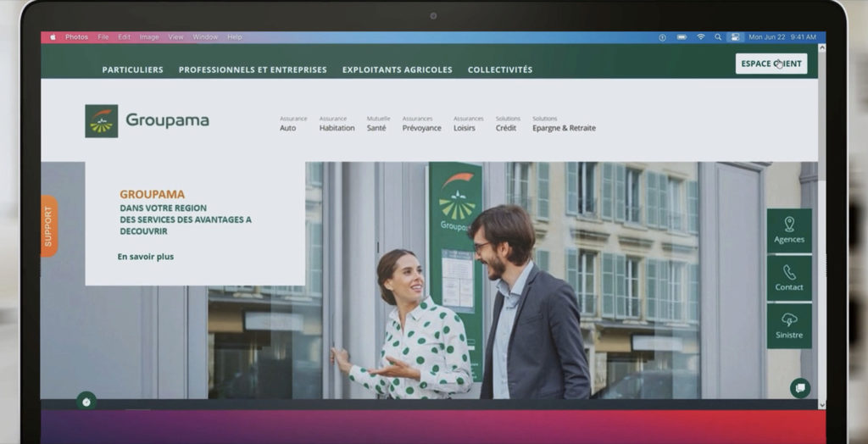
Task: Open the chat bubble icon
Action: point(800,388)
